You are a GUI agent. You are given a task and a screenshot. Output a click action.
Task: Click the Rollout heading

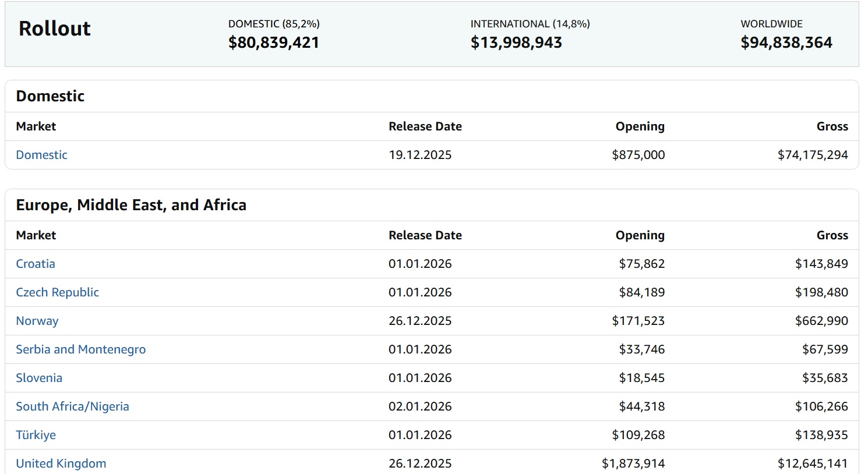click(x=55, y=29)
